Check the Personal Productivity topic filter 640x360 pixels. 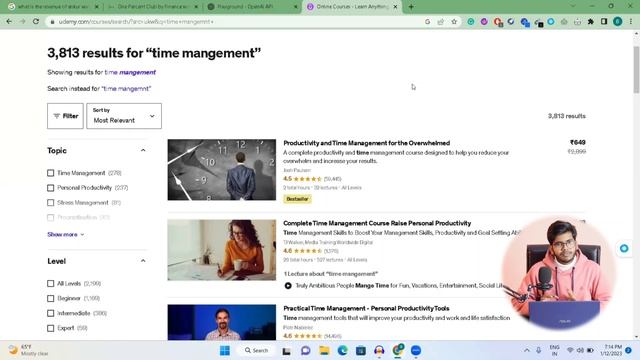coord(51,188)
